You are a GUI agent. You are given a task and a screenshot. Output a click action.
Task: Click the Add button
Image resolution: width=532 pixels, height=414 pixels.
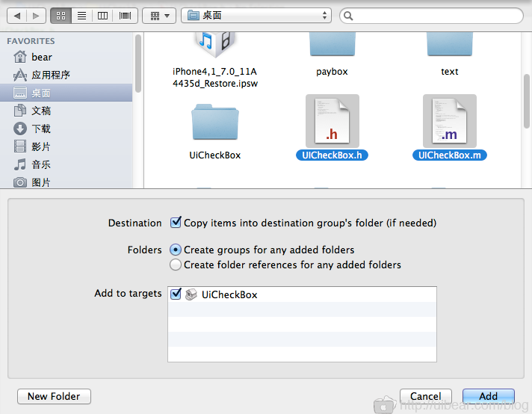[488, 396]
